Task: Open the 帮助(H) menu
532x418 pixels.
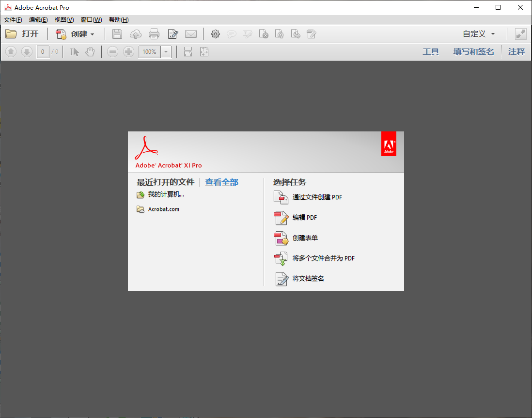Action: pos(119,20)
